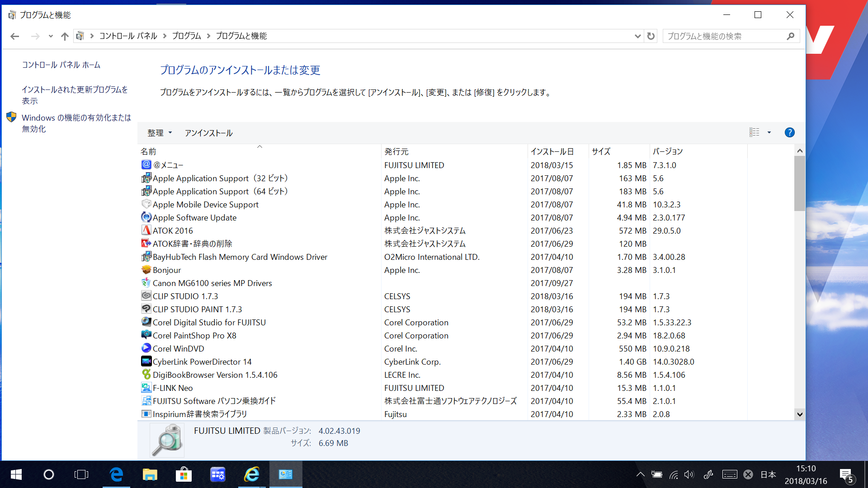The image size is (868, 488).
Task: Show hidden system tray icons
Action: coord(640,474)
